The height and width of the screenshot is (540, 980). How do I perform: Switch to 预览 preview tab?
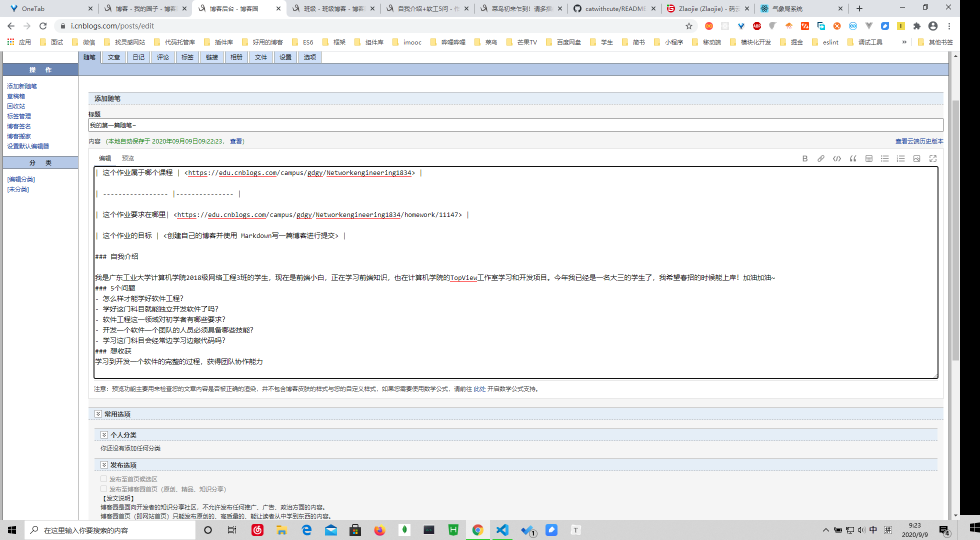click(x=128, y=158)
